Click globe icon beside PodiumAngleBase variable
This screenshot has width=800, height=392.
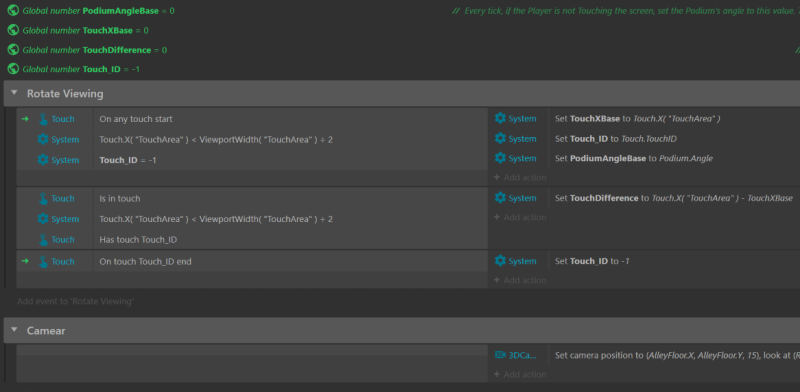(13, 10)
